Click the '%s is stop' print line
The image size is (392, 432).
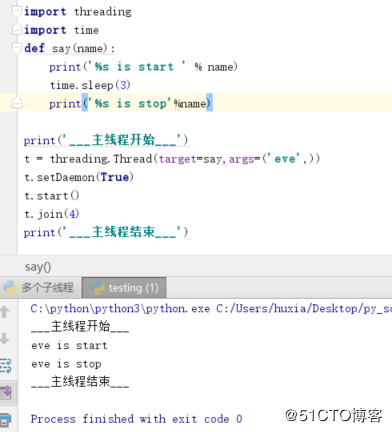click(130, 104)
